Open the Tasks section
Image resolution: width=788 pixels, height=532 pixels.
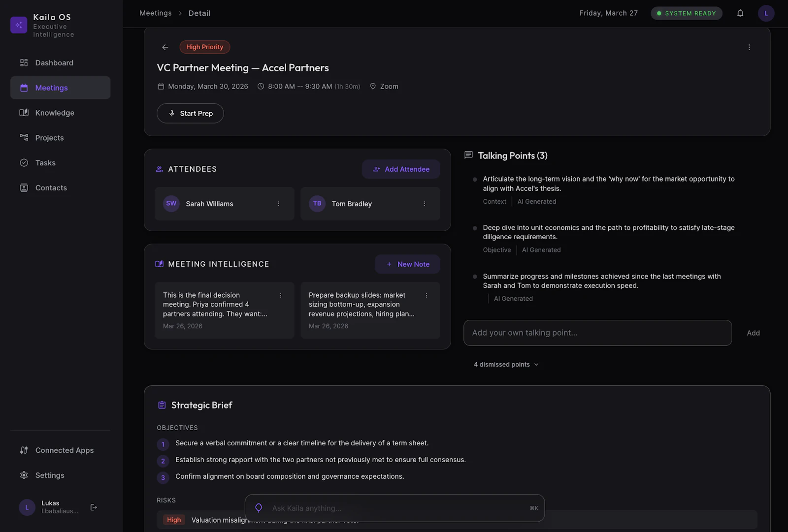60,163
